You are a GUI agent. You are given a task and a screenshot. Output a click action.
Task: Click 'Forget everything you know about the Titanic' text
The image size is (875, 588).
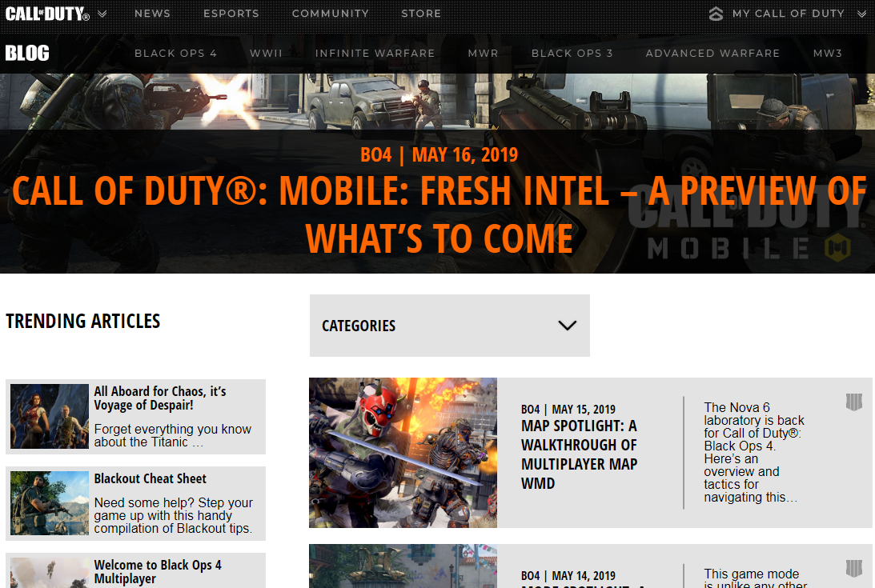click(172, 435)
